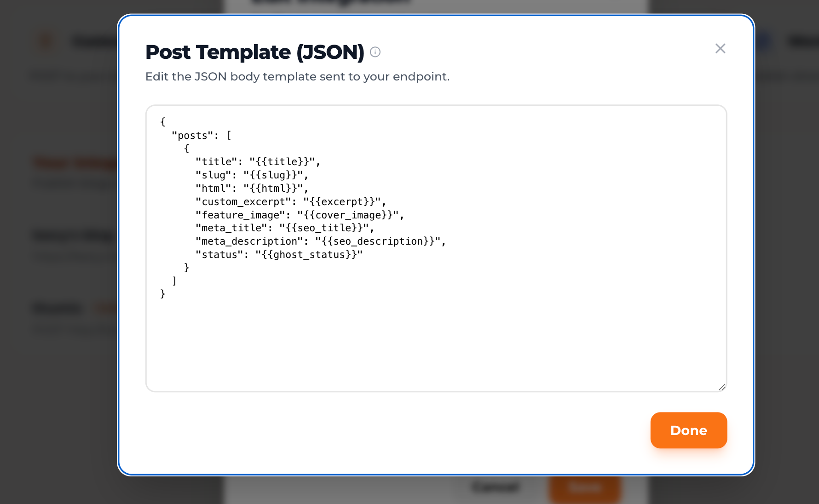Click the "meta_description" JSON line
Image resolution: width=819 pixels, height=504 pixels.
point(320,241)
